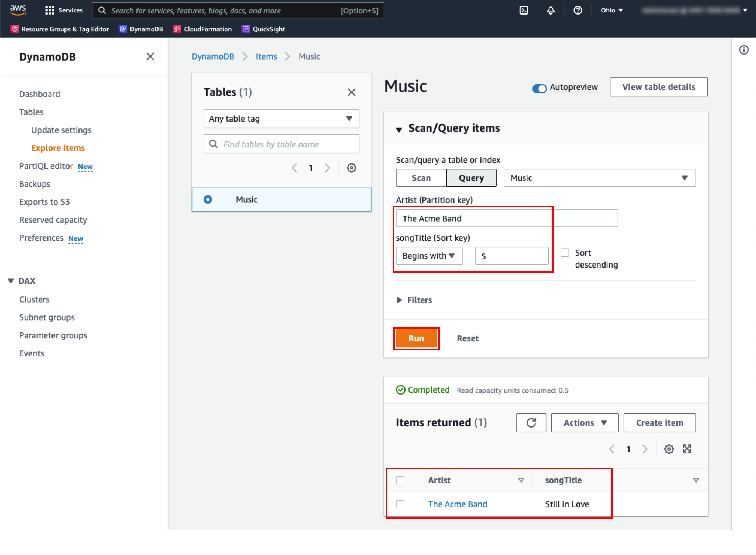Open Subnet groups in sidebar
Screen dimensions: 756x555
pyautogui.click(x=47, y=317)
